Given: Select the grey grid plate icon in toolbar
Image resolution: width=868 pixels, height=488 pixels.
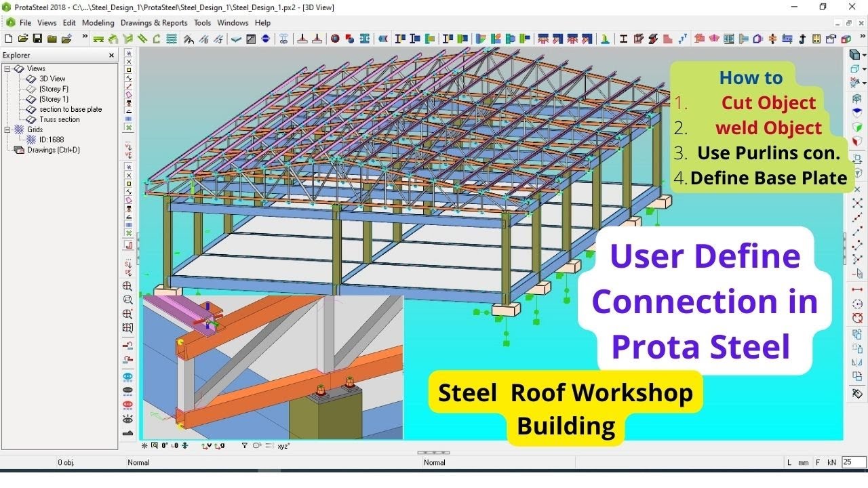Looking at the screenshot, I should 250,39.
